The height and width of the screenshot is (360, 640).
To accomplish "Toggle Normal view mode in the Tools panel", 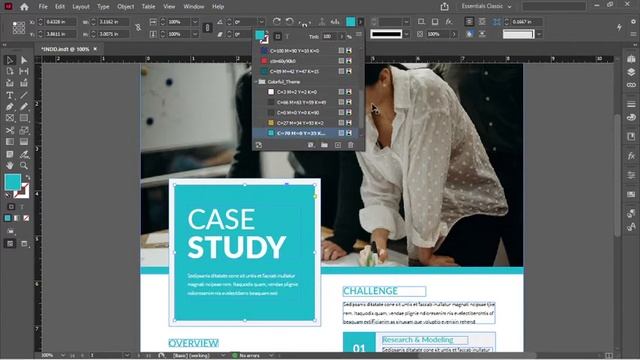I will click(10, 244).
